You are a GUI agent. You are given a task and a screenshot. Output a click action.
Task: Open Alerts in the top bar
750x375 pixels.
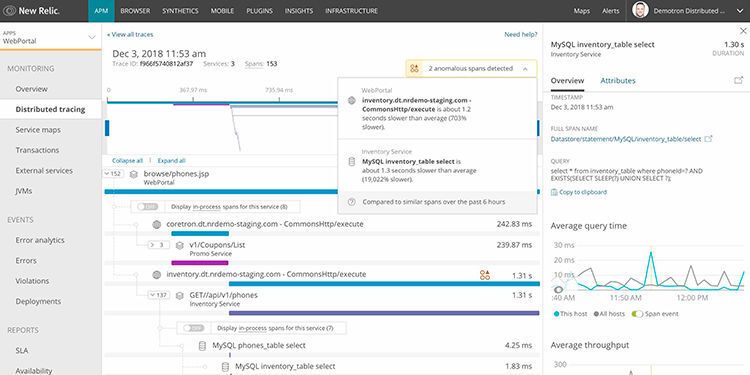tap(611, 11)
